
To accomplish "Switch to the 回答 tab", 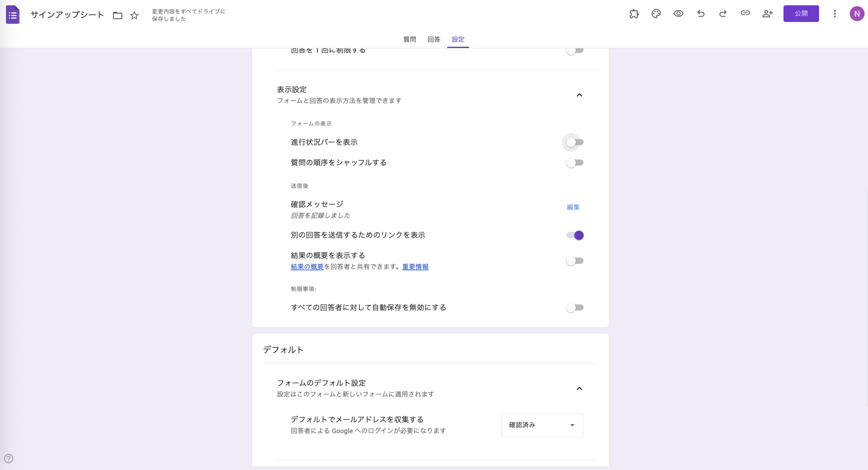I will pyautogui.click(x=434, y=39).
